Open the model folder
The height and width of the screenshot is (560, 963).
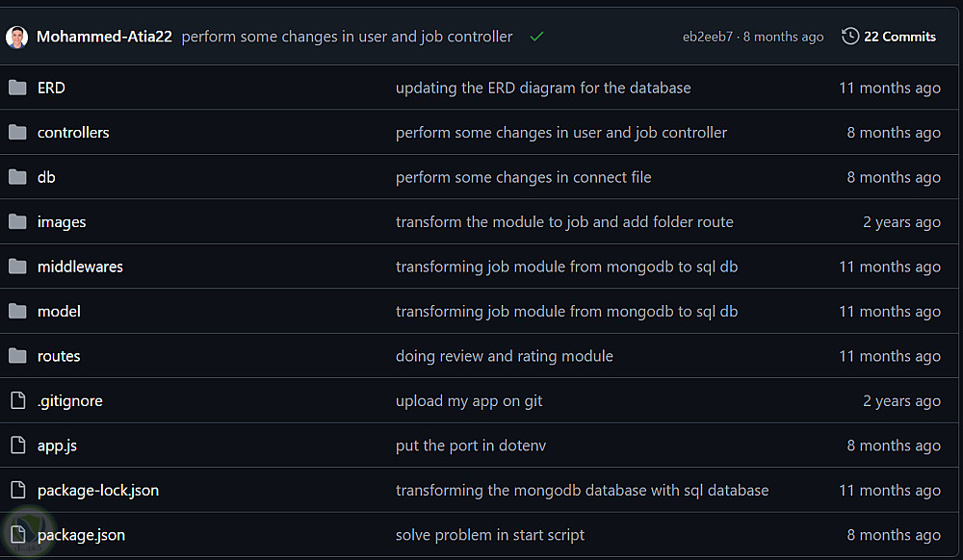click(59, 312)
